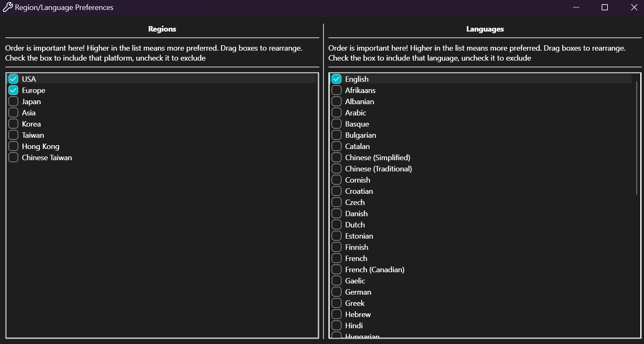Select the Chinese Taiwan row text
The width and height of the screenshot is (644, 344).
tap(47, 157)
